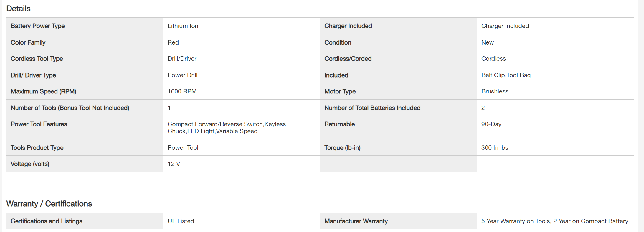Select the Belt Clip, Tool Bag value

[x=506, y=75]
